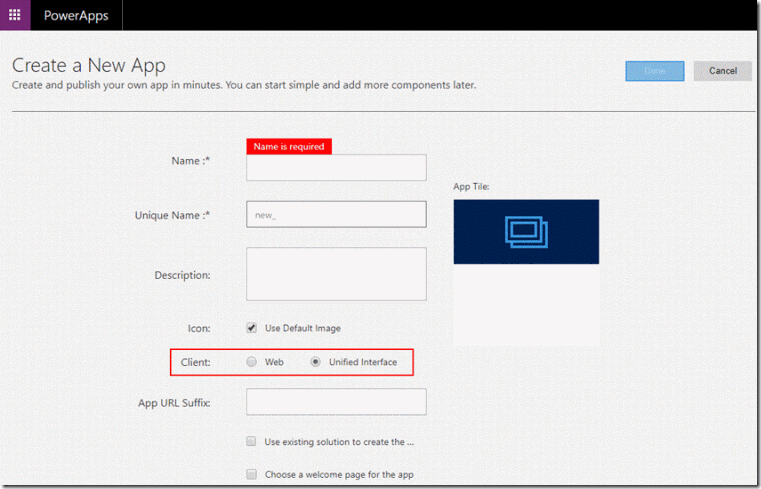
Task: Click the white area below the app tile
Action: [x=526, y=305]
